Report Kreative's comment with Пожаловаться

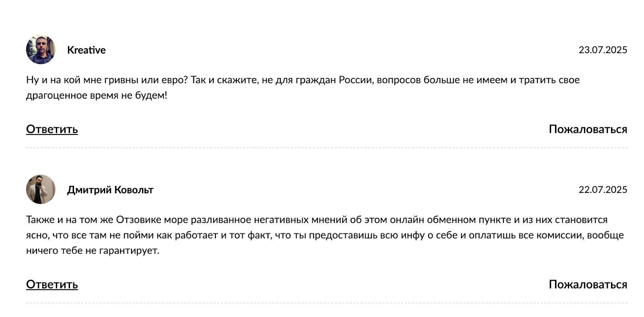(587, 129)
